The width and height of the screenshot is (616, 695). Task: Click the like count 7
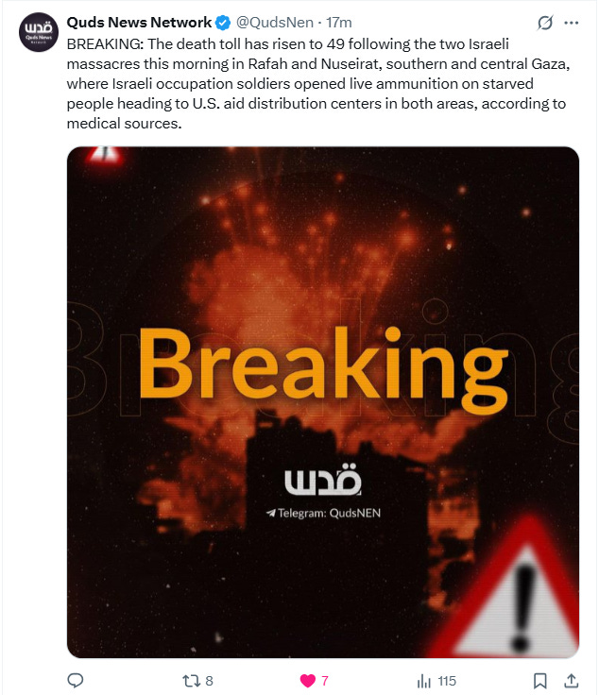325,681
